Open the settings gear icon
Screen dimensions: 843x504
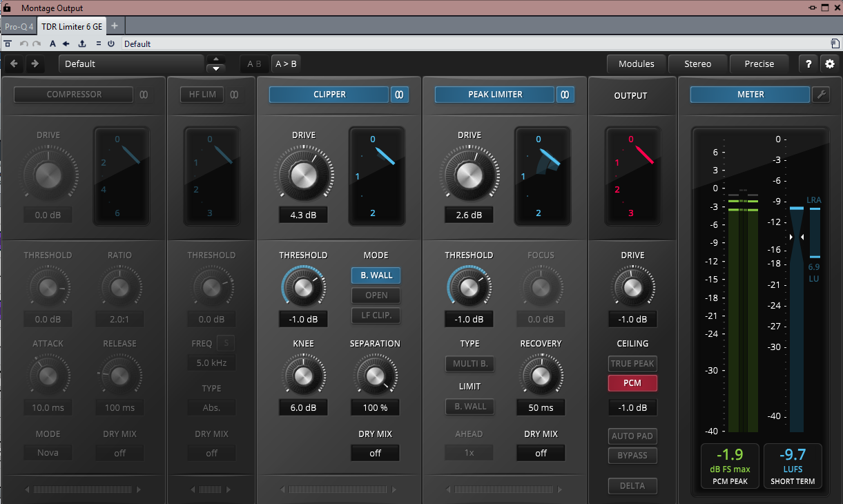click(829, 64)
